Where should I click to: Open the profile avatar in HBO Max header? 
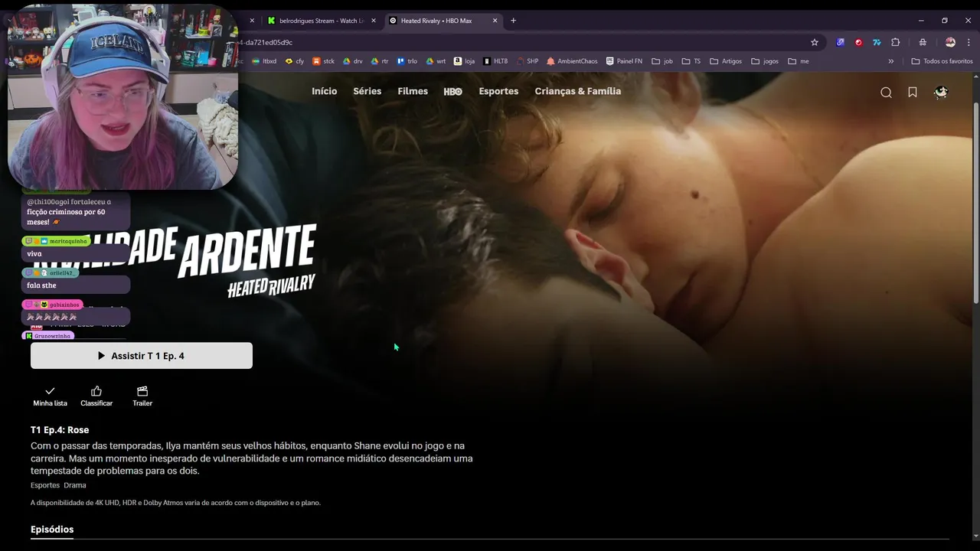pyautogui.click(x=941, y=92)
